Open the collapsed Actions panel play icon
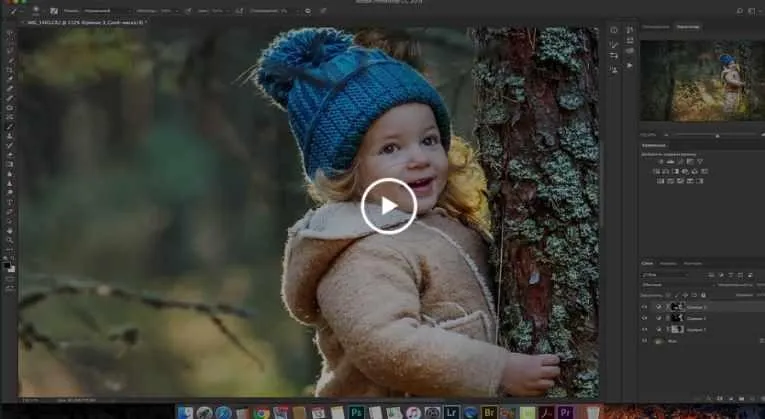Screen dimensions: 765x419 click(x=630, y=65)
